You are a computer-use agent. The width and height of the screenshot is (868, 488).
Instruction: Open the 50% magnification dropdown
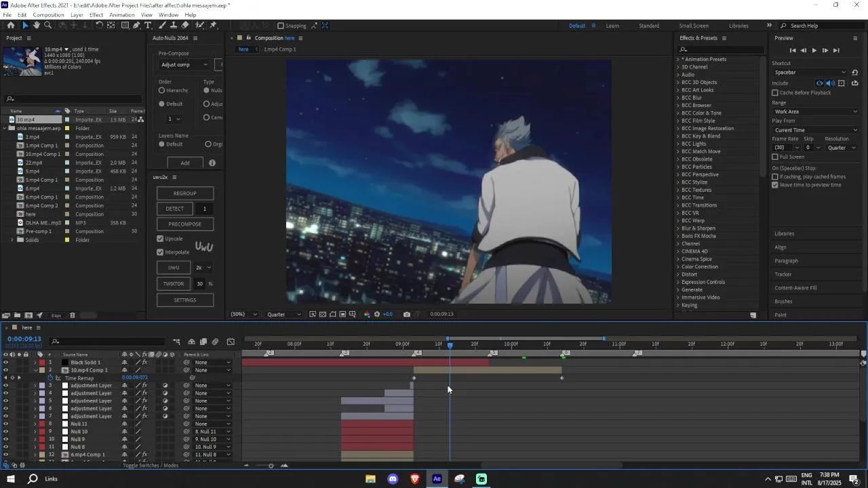244,314
